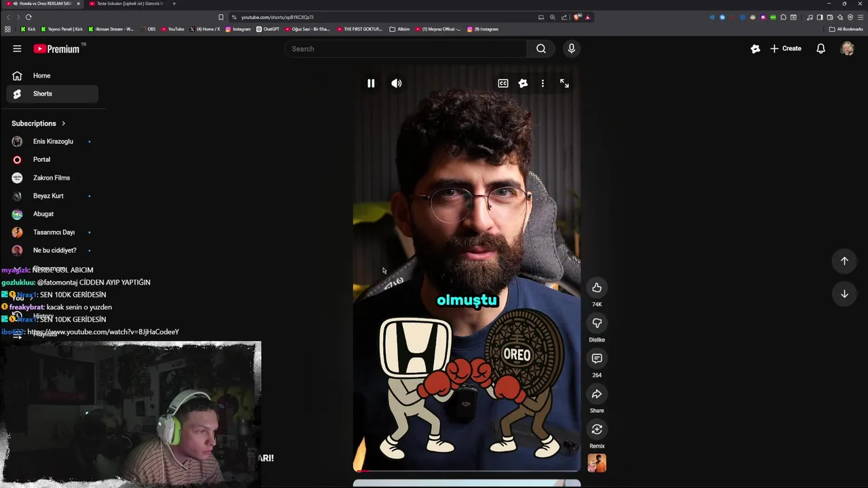Go to the next Short with down arrow
The width and height of the screenshot is (868, 488).
click(x=844, y=293)
